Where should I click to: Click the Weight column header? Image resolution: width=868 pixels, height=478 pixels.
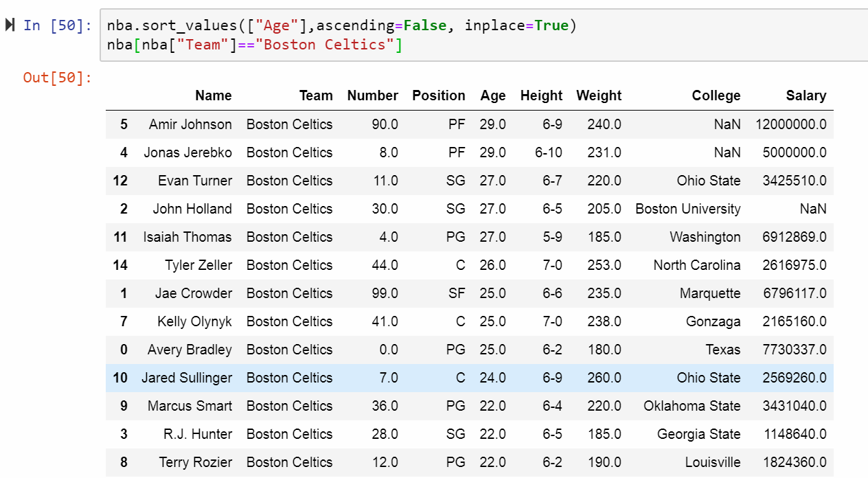click(x=599, y=96)
